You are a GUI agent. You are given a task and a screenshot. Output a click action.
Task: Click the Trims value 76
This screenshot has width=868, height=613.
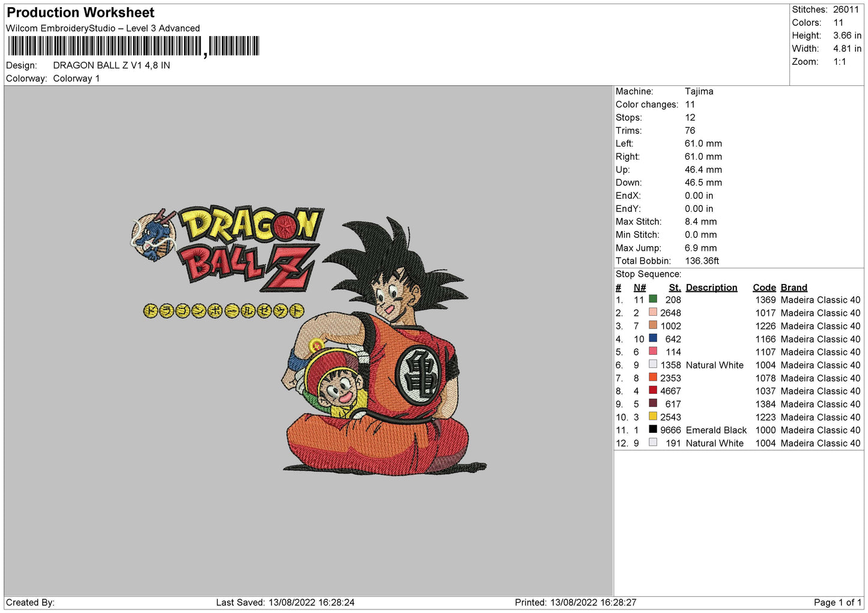pos(690,130)
